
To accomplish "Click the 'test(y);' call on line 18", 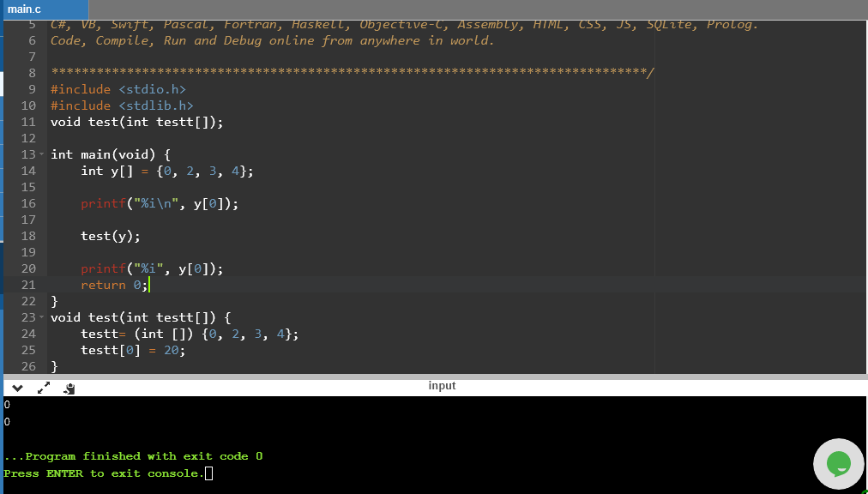I will [x=111, y=237].
